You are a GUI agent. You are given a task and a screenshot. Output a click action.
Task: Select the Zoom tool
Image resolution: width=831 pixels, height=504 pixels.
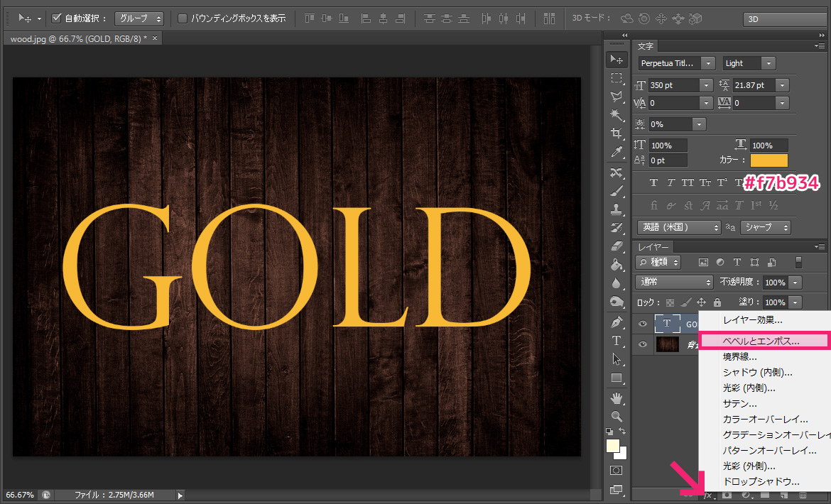pos(617,417)
